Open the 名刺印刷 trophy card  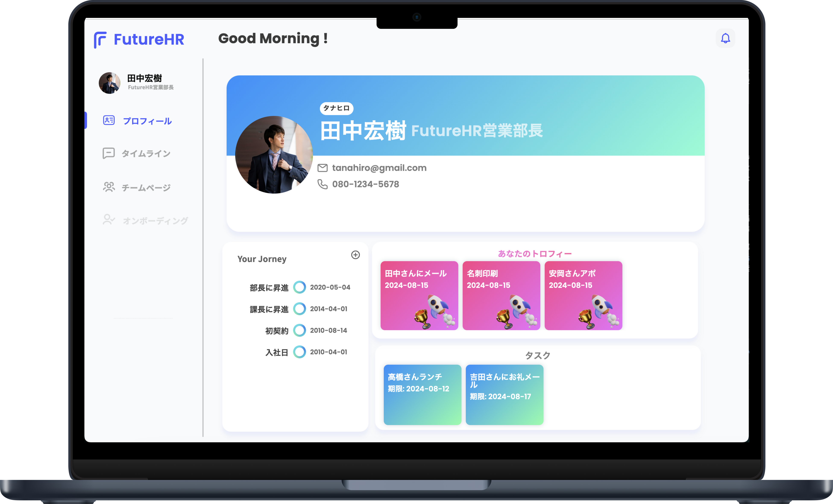pyautogui.click(x=501, y=296)
